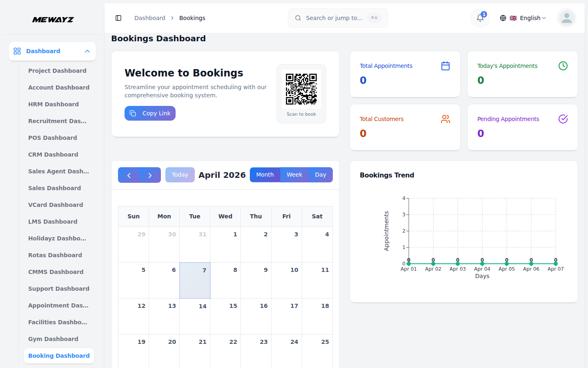The image size is (588, 368).
Task: Click the globe language icon
Action: tap(503, 18)
